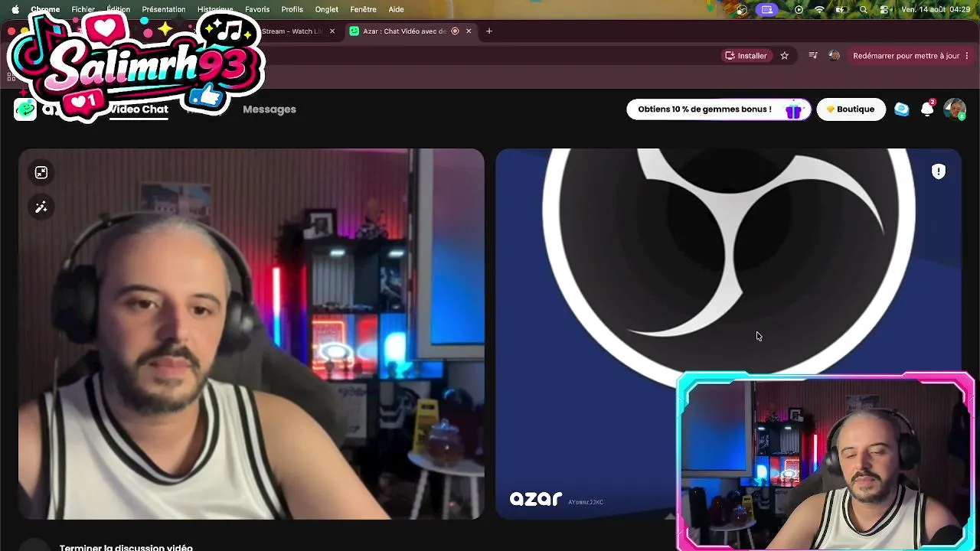Click Terminer la discussion vidéo

[x=126, y=547]
